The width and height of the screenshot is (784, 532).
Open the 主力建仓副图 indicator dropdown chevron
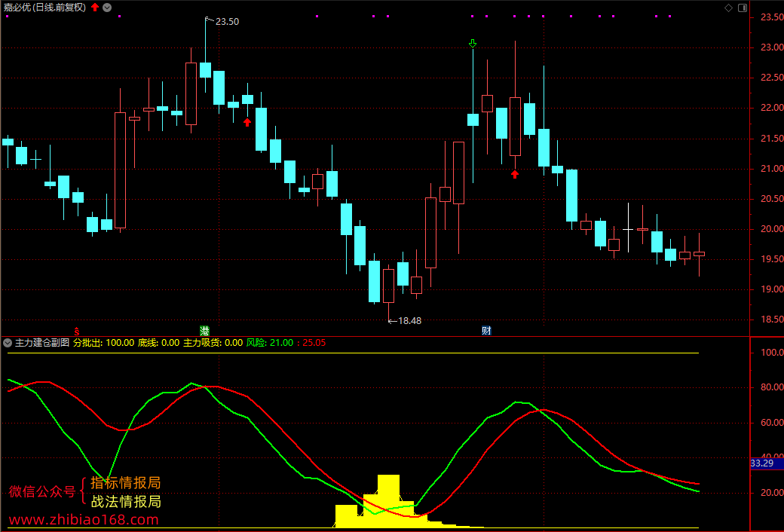click(x=7, y=343)
